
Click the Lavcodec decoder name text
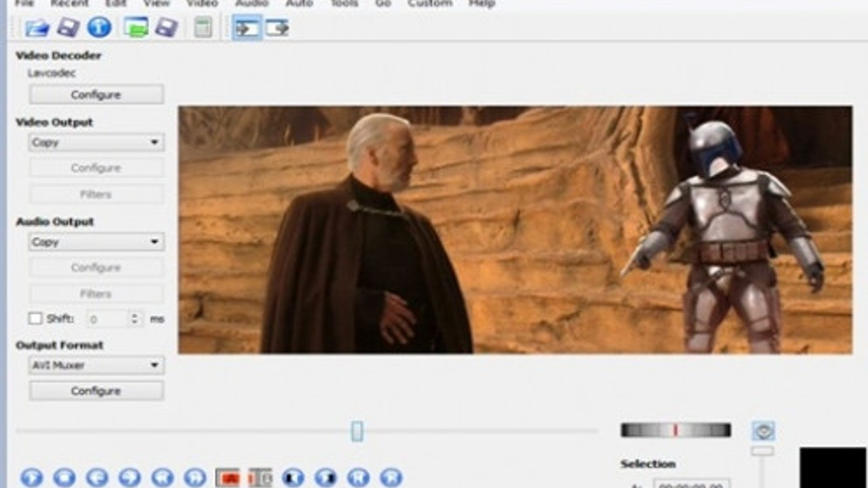click(52, 73)
